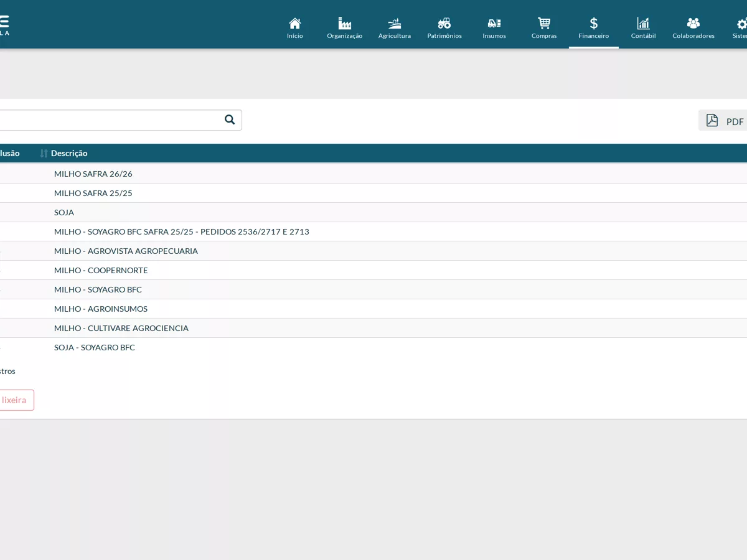This screenshot has height=560, width=747.
Task: Open the Patrimônios tractor icon
Action: click(x=444, y=23)
